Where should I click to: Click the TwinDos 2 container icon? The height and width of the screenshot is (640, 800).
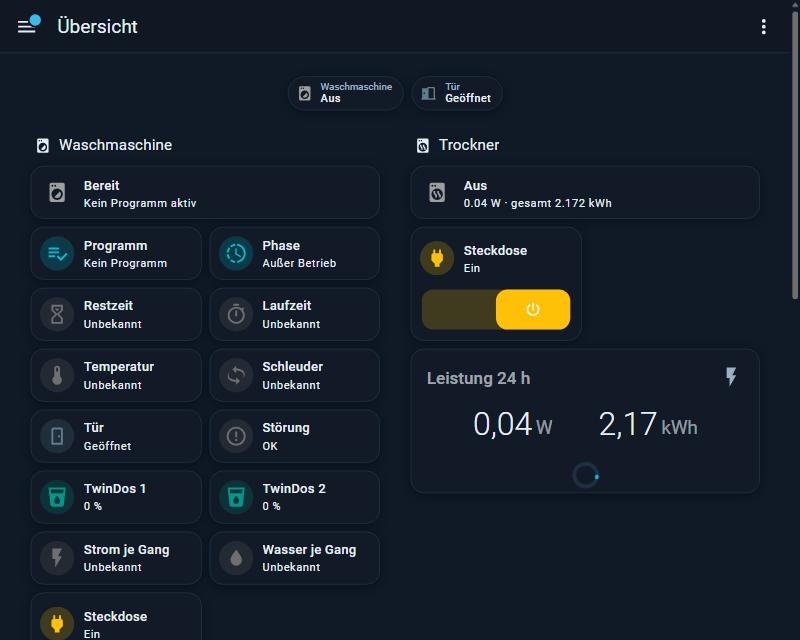(x=236, y=497)
